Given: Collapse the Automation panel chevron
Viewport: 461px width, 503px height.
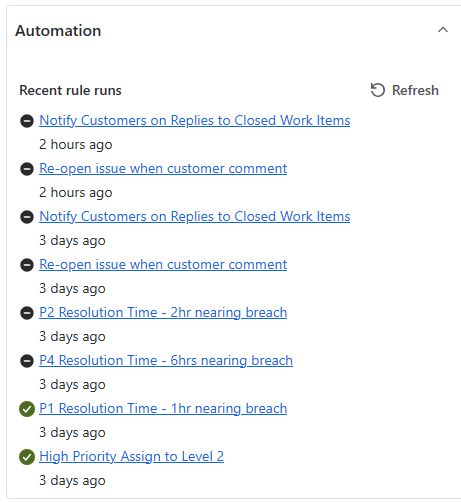Looking at the screenshot, I should pos(443,30).
